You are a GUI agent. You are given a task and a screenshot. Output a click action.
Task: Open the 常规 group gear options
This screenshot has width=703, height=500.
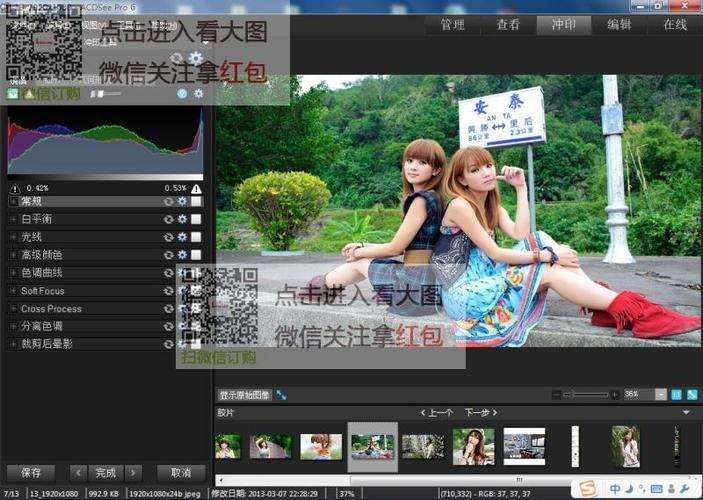182,201
